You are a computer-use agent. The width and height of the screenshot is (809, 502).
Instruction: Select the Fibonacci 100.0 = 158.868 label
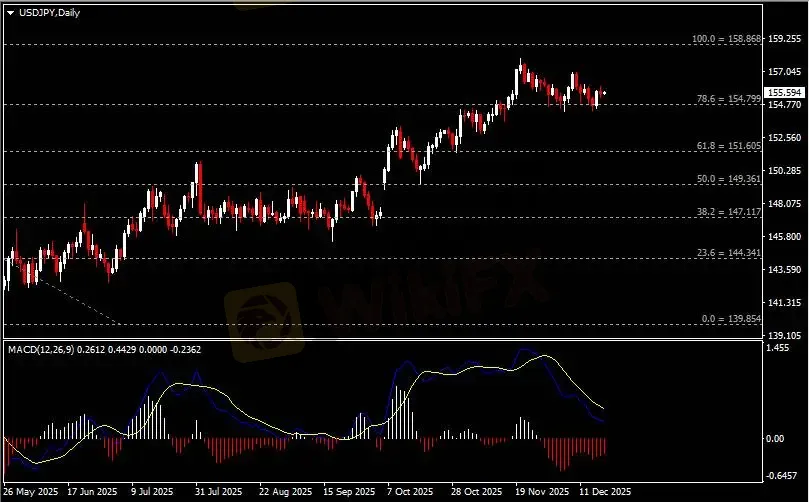pos(726,39)
